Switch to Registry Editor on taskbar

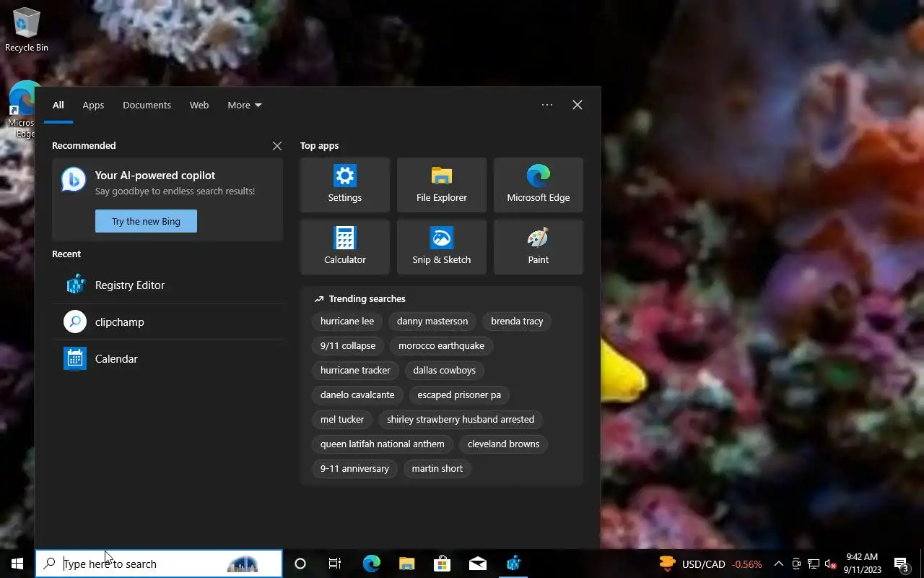click(x=513, y=564)
